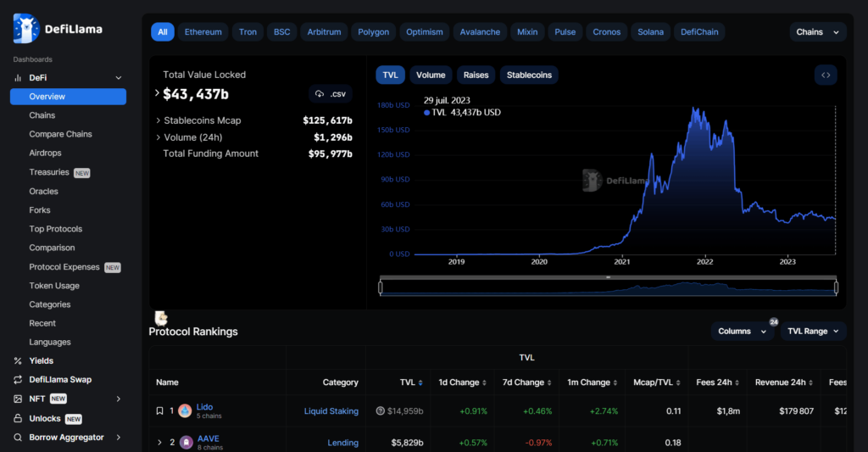The height and width of the screenshot is (452, 868).
Task: Open the Treasuries page
Action: pos(49,172)
